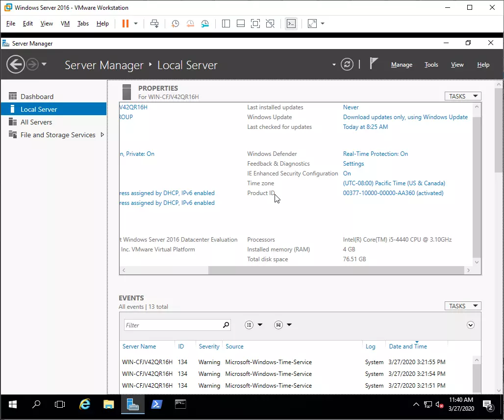Select Dashboard in the navigation pane

(53, 97)
